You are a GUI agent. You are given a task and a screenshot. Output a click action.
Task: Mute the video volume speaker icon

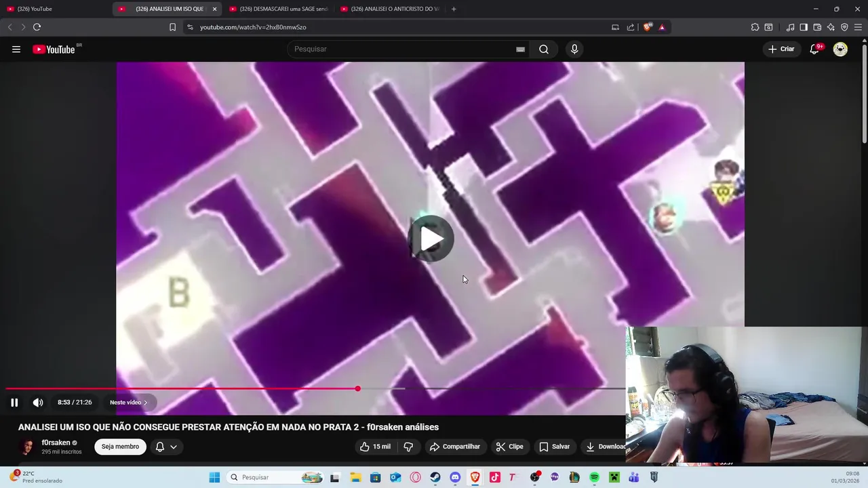point(38,402)
